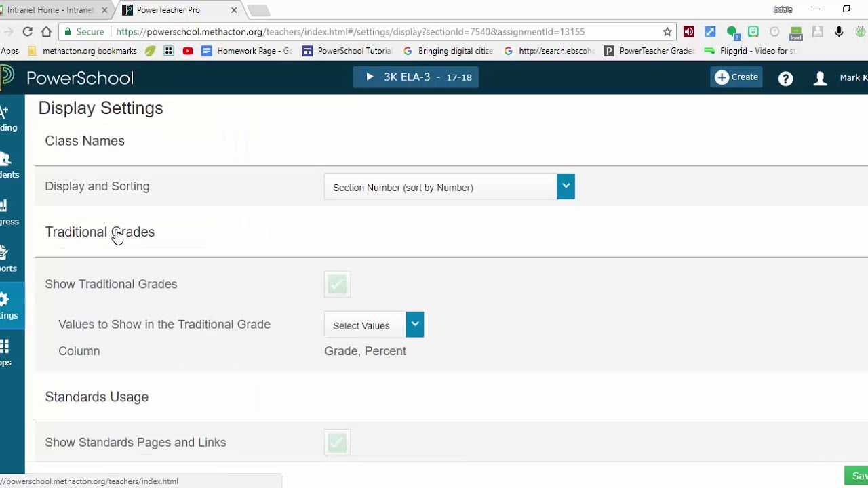This screenshot has width=868, height=488.
Task: Click the browser address bar URL
Action: pos(350,32)
